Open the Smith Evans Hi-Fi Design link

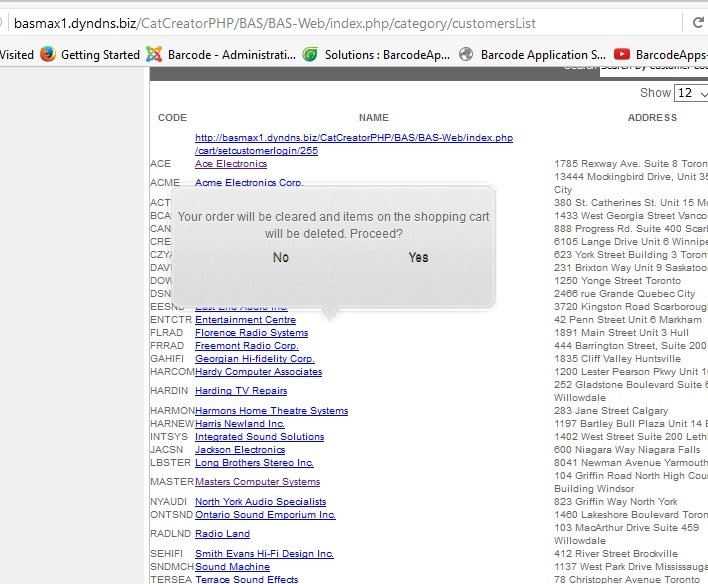click(x=264, y=554)
